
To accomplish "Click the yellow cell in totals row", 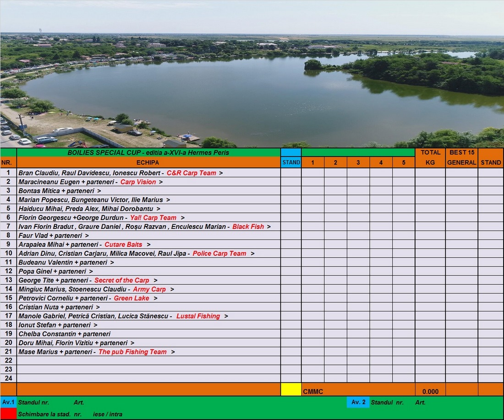I will tap(291, 389).
